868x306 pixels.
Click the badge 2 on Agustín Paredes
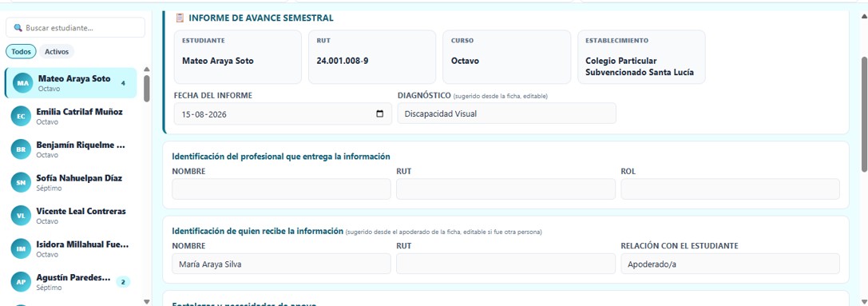click(123, 282)
